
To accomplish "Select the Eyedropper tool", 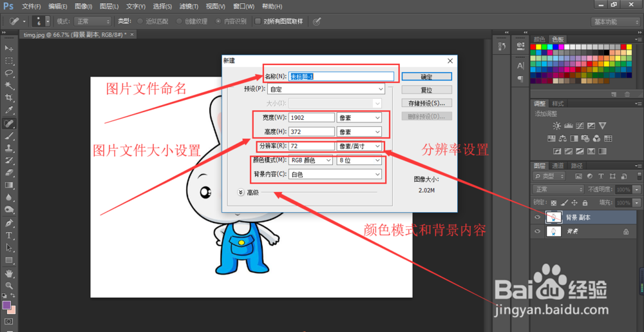I will tap(9, 110).
